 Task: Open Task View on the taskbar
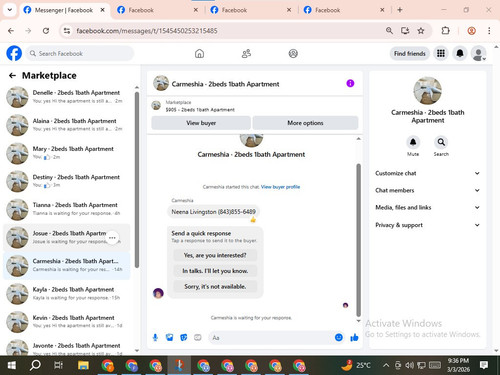[59, 365]
